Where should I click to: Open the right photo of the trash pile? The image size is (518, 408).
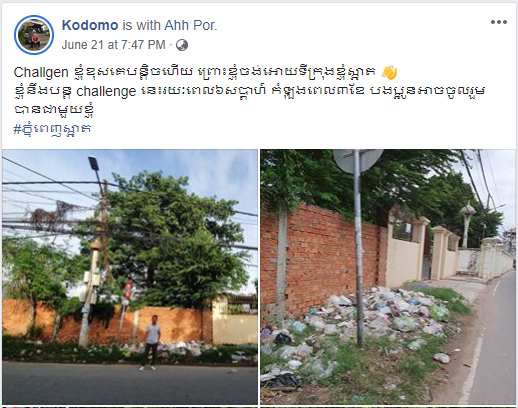click(x=388, y=277)
